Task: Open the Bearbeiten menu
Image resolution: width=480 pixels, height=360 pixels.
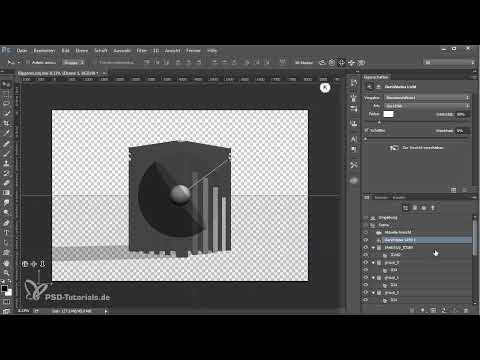Action: point(44,51)
